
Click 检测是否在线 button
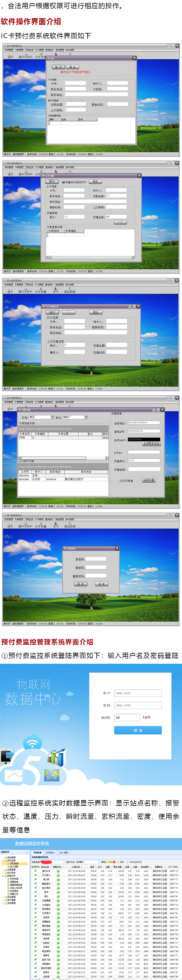152,444
